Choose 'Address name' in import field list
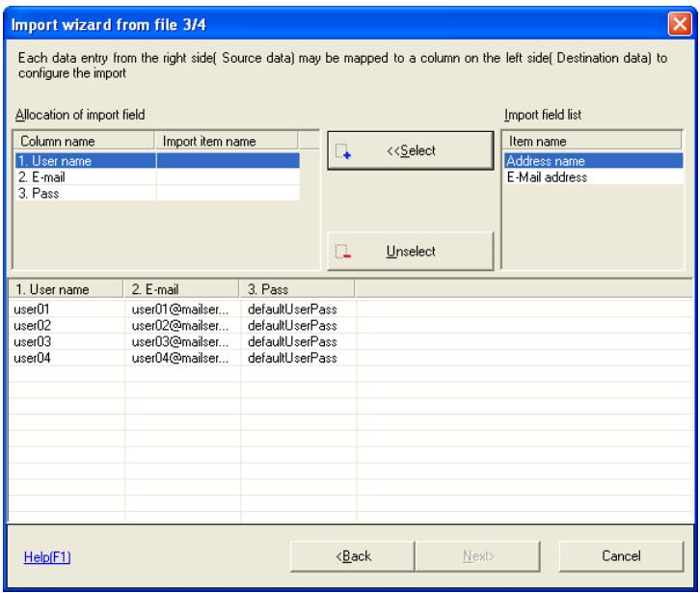The height and width of the screenshot is (593, 700). 593,161
